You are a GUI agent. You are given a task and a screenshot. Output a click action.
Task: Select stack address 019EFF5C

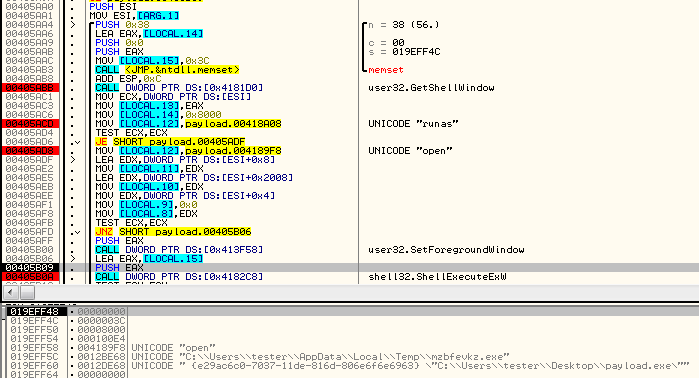35,357
